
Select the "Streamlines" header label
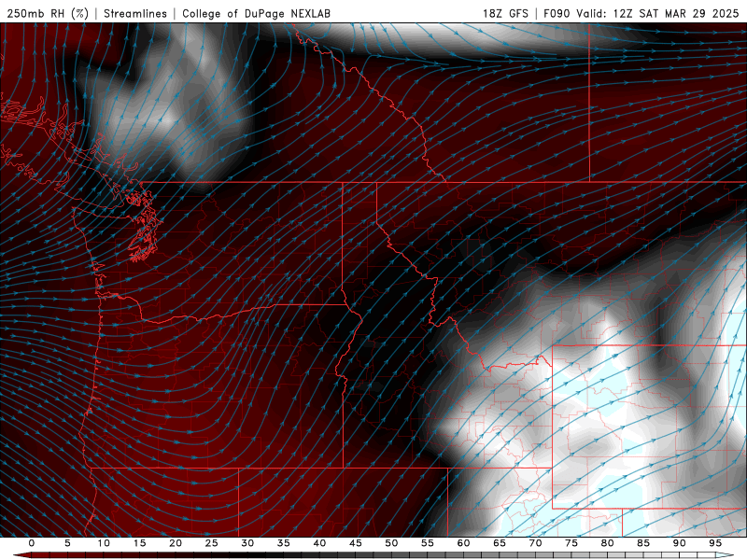pos(135,13)
